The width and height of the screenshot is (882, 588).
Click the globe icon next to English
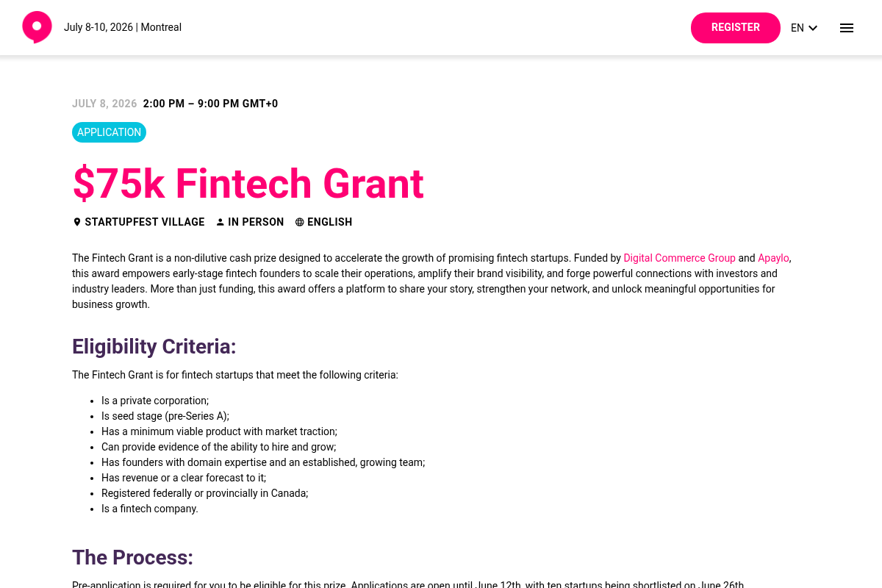click(299, 222)
